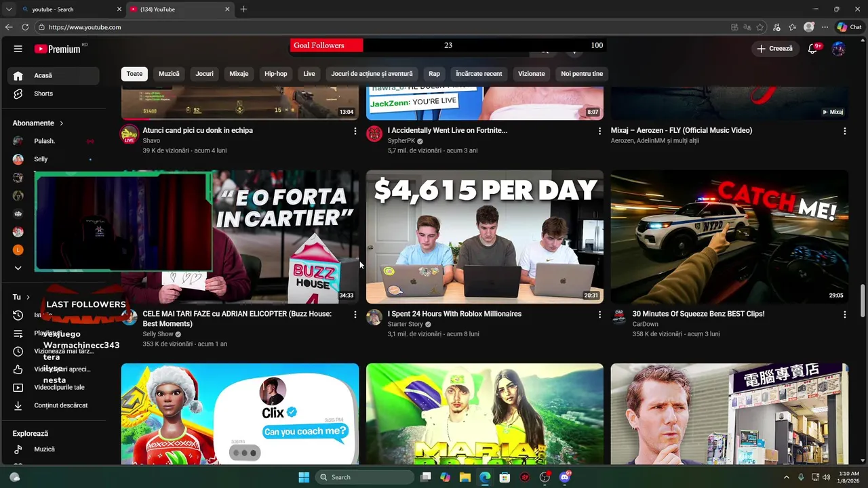Show hidden system tray icons
The image size is (868, 488).
[786, 477]
